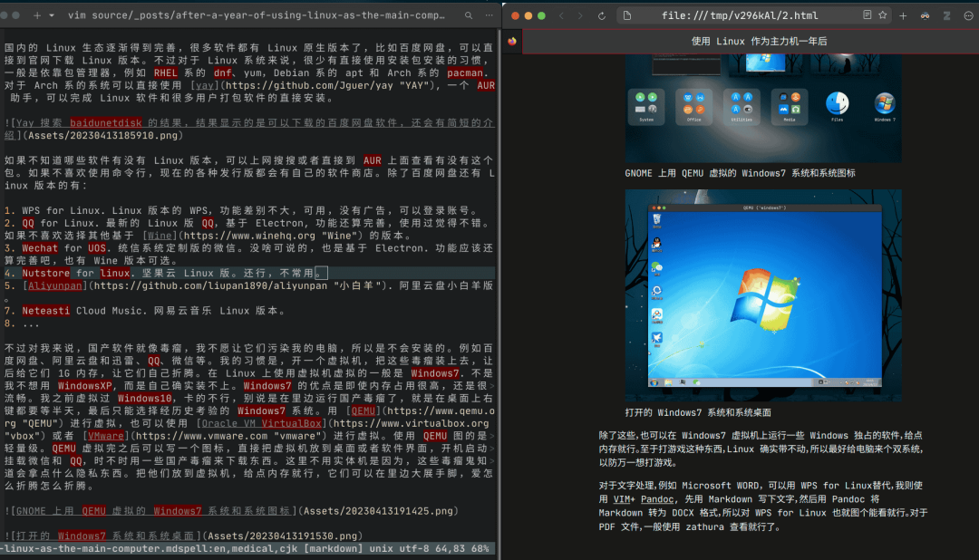Screen dimensions: 979x560
Task: Click the highlighted word dnf in vim
Action: [222, 73]
